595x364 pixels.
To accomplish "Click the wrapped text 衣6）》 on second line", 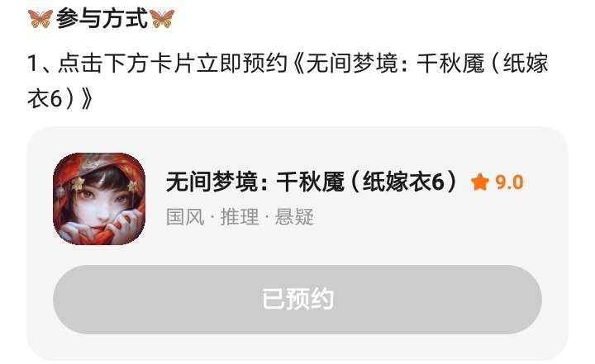I will pos(60,99).
